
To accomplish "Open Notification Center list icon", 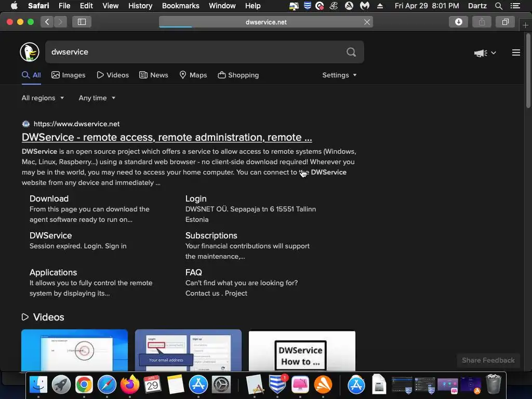I will [515, 6].
